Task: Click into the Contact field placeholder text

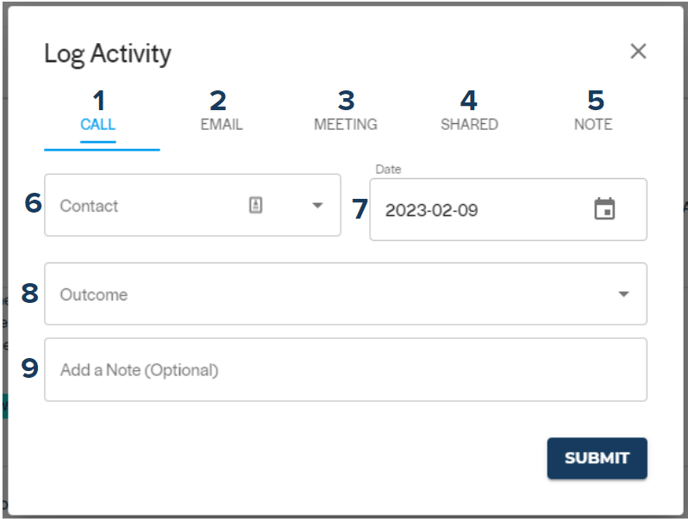Action: (x=89, y=206)
